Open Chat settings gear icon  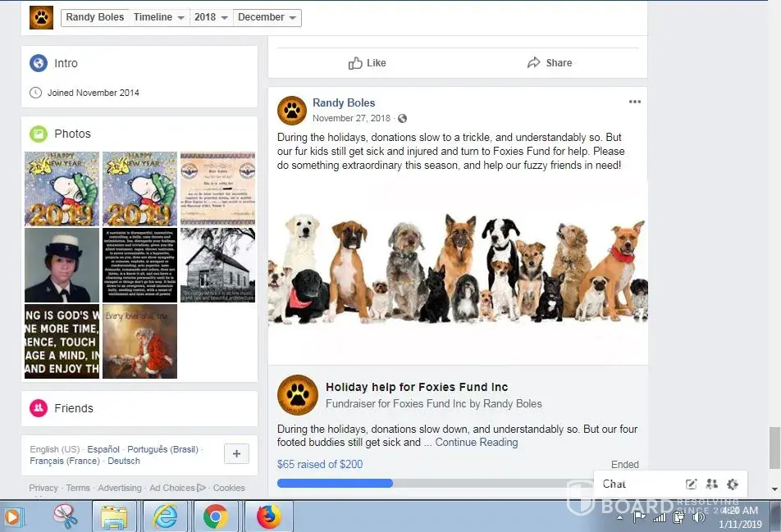click(x=733, y=484)
